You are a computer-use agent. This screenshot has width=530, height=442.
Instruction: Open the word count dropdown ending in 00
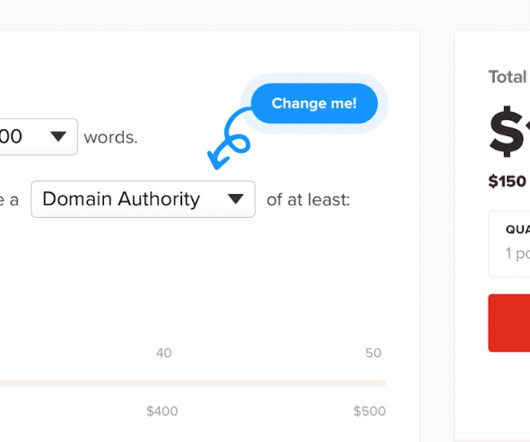(x=39, y=137)
